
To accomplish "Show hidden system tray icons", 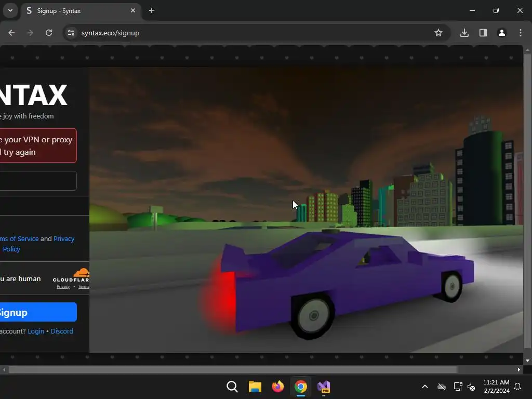I will [x=425, y=387].
